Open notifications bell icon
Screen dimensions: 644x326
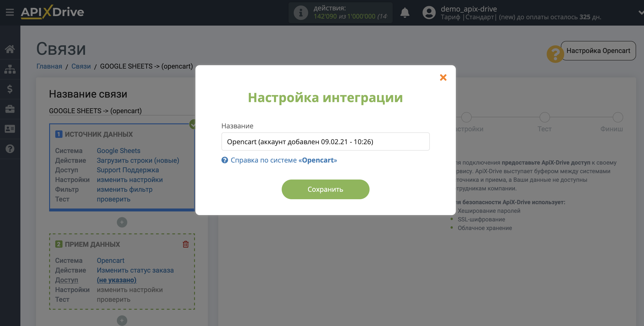pyautogui.click(x=405, y=12)
